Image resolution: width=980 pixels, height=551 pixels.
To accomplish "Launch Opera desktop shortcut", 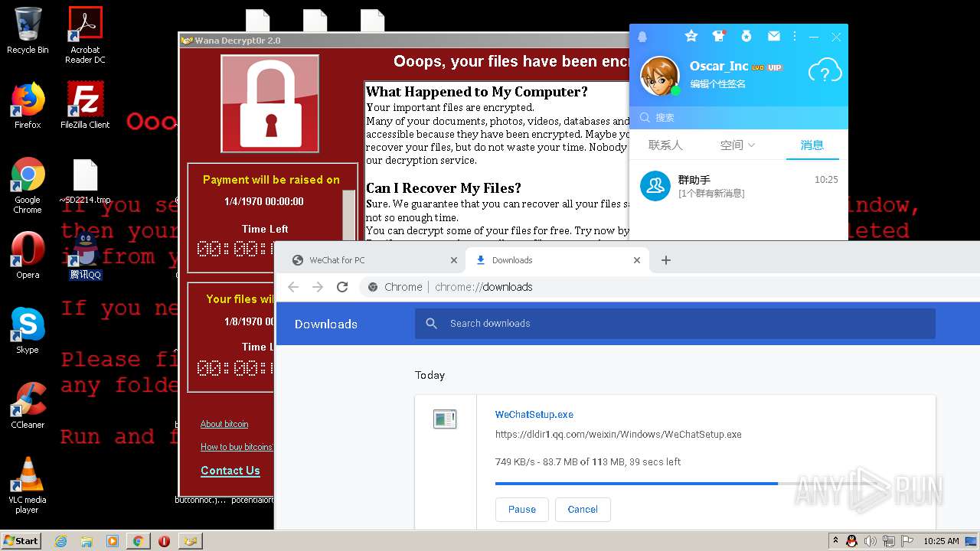I will tap(28, 256).
